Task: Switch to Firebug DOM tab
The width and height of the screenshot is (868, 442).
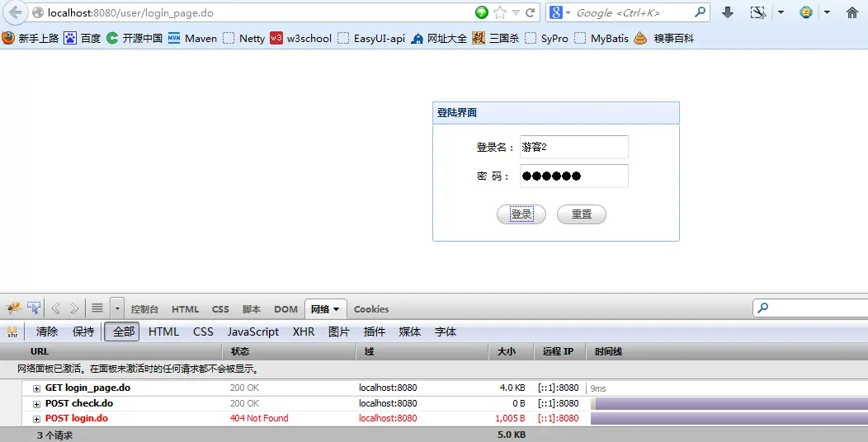Action: (x=285, y=309)
